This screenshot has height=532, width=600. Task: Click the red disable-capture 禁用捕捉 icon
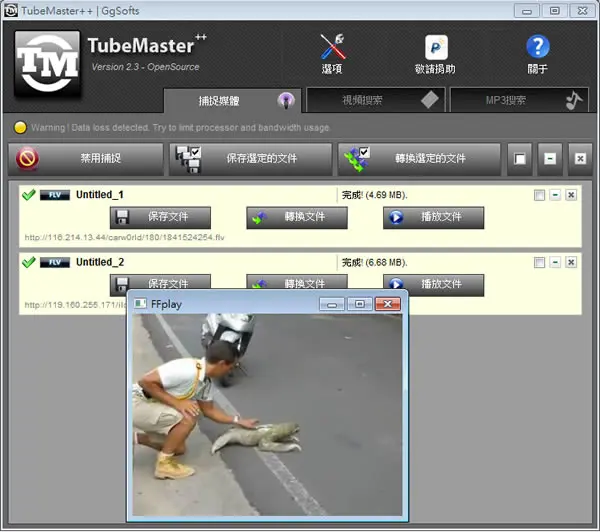(x=27, y=158)
